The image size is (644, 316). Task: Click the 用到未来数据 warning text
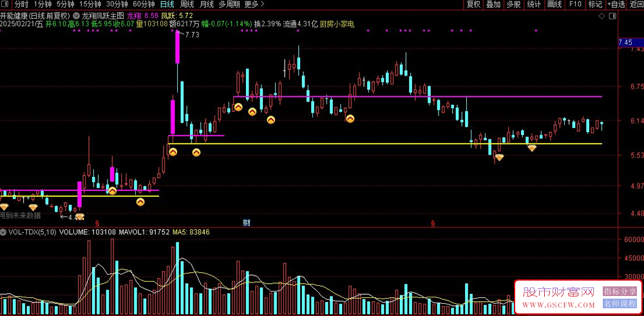21,216
